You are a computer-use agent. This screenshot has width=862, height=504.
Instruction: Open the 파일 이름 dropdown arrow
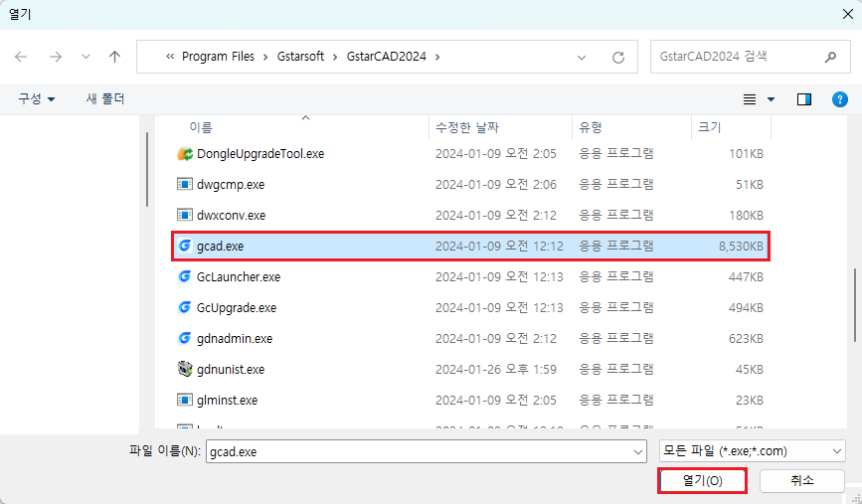638,451
